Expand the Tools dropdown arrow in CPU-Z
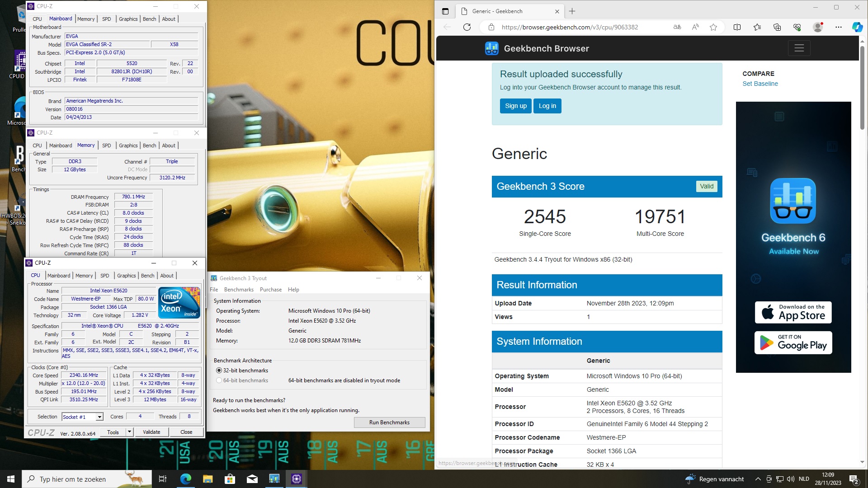The image size is (868, 488). pyautogui.click(x=129, y=432)
